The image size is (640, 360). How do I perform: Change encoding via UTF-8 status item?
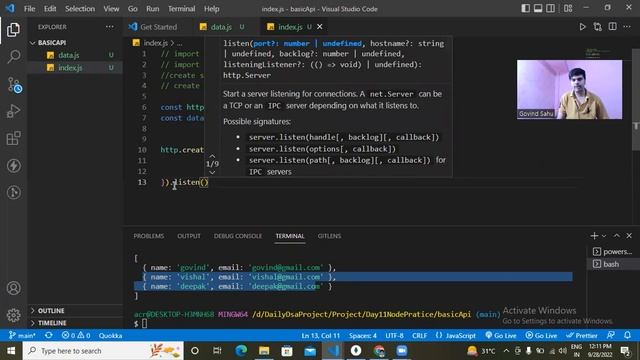coord(394,336)
